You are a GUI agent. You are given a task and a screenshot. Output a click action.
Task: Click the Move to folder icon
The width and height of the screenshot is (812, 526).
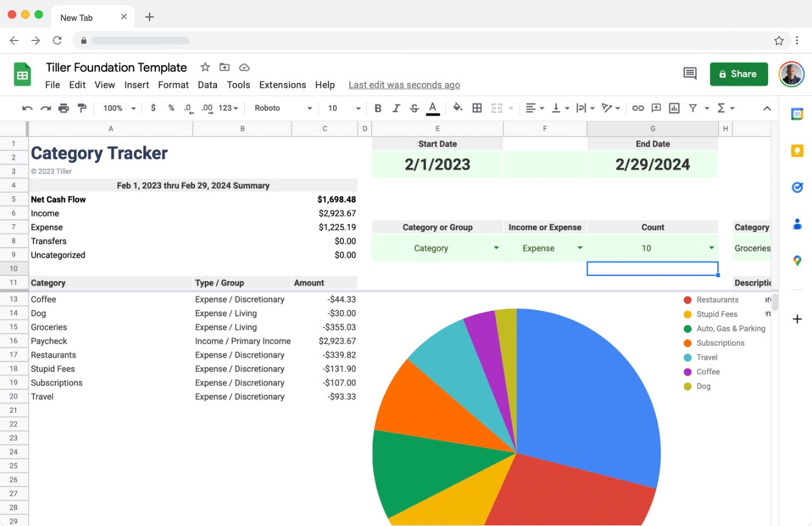224,67
